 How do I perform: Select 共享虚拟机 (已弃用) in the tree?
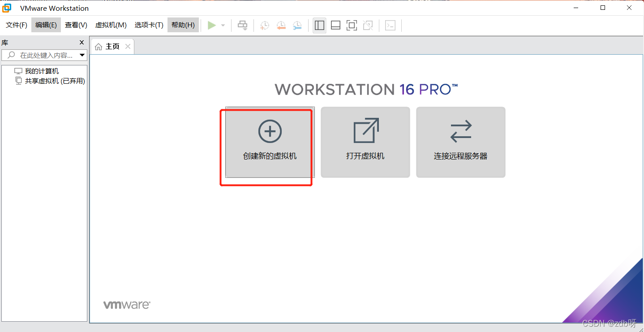50,81
